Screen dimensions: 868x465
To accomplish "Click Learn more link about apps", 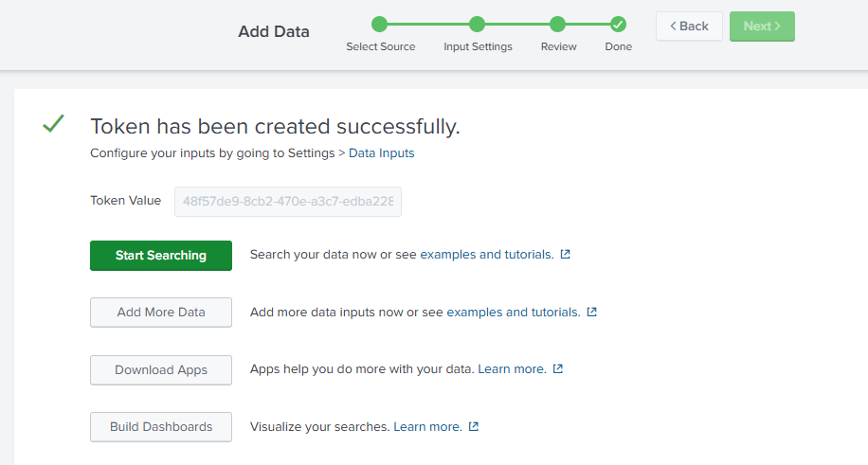I will tap(512, 368).
